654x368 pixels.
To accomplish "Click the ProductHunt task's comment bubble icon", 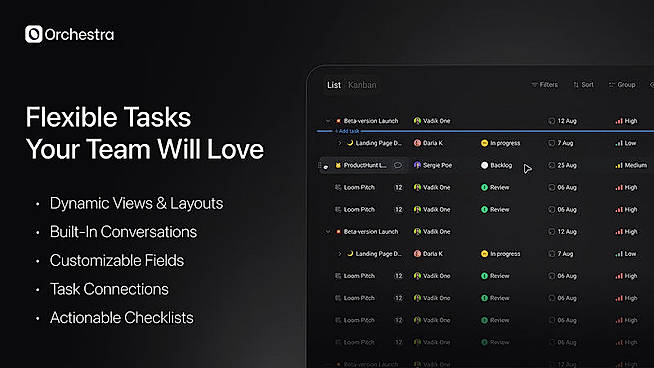I will 398,165.
